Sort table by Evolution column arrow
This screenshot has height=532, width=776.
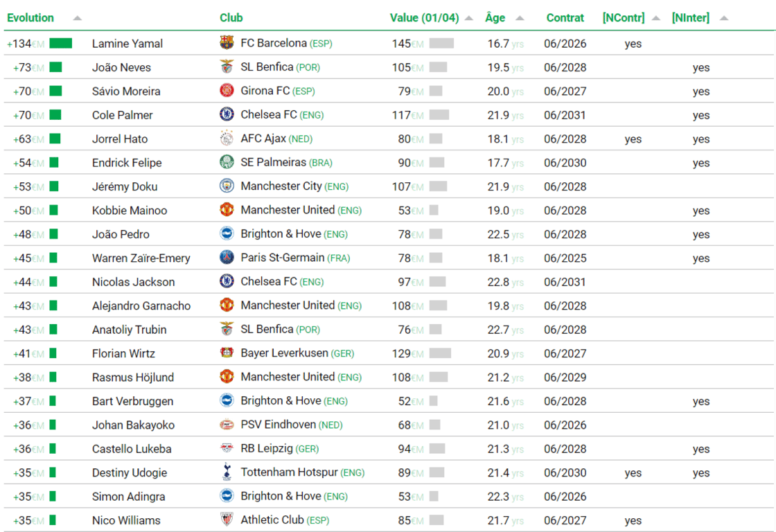tap(77, 18)
